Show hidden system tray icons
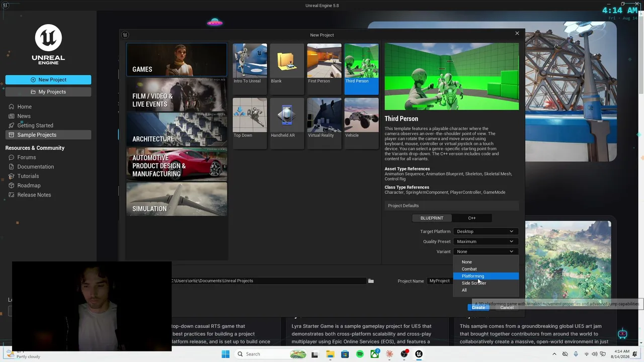 coord(554,354)
